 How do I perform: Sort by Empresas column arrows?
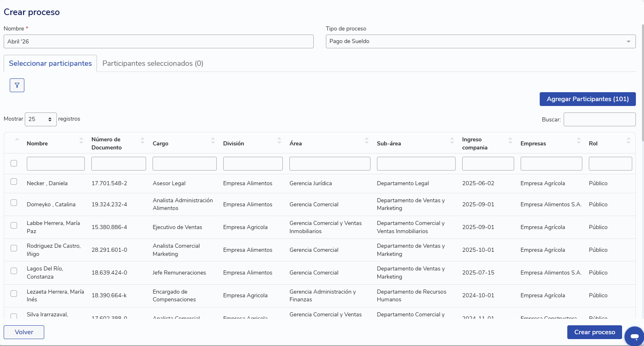[x=579, y=141]
